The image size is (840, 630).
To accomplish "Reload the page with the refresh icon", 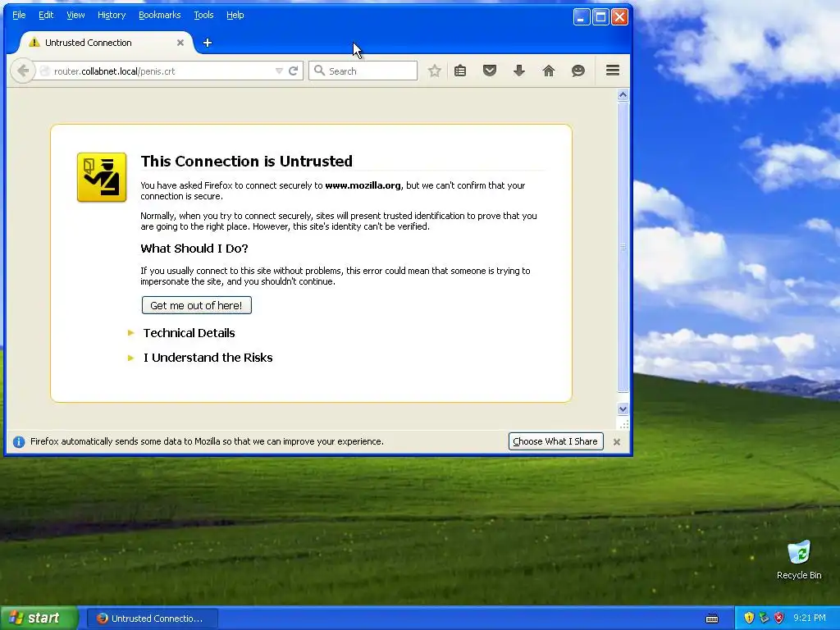I will pos(293,71).
